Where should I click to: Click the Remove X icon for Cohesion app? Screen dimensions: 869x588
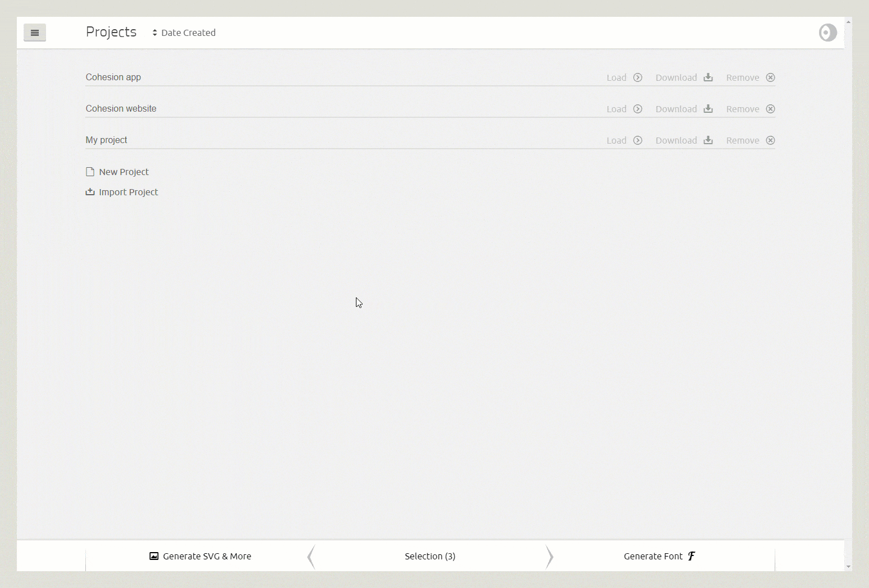[x=771, y=77]
